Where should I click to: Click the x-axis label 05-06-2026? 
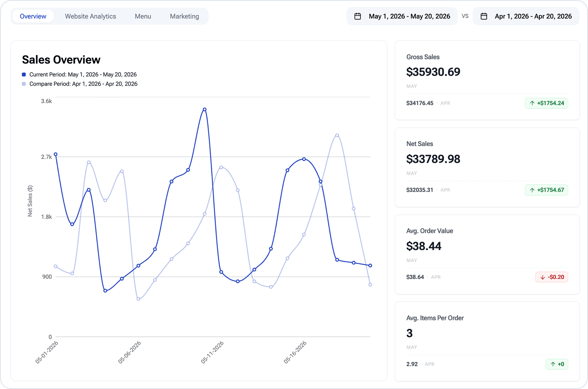130,352
